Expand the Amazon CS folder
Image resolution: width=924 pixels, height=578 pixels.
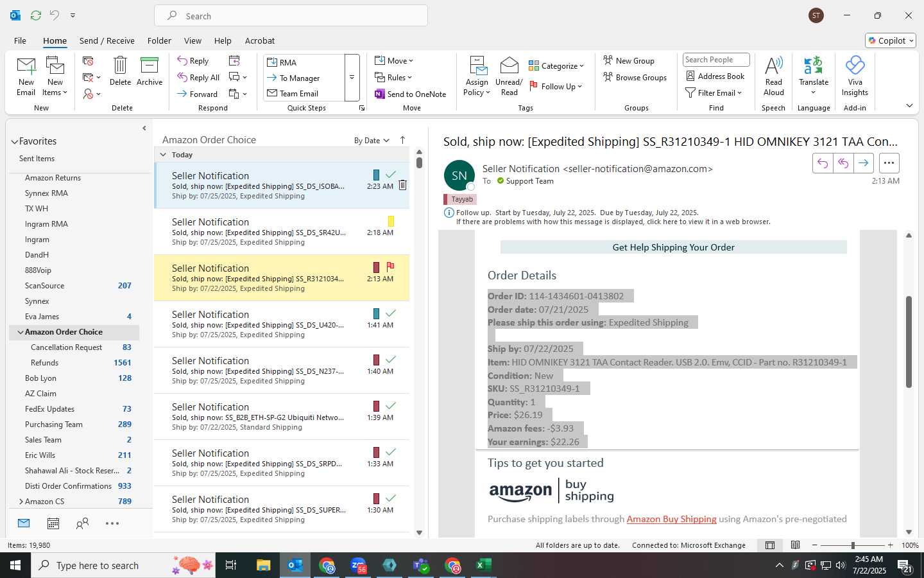[x=21, y=502]
